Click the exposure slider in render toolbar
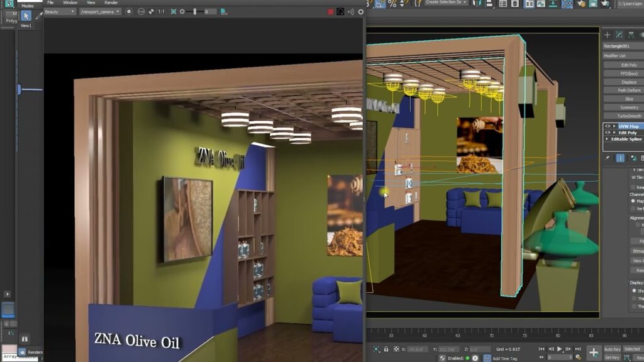Viewport: 644px width, 362px height. [x=194, y=11]
